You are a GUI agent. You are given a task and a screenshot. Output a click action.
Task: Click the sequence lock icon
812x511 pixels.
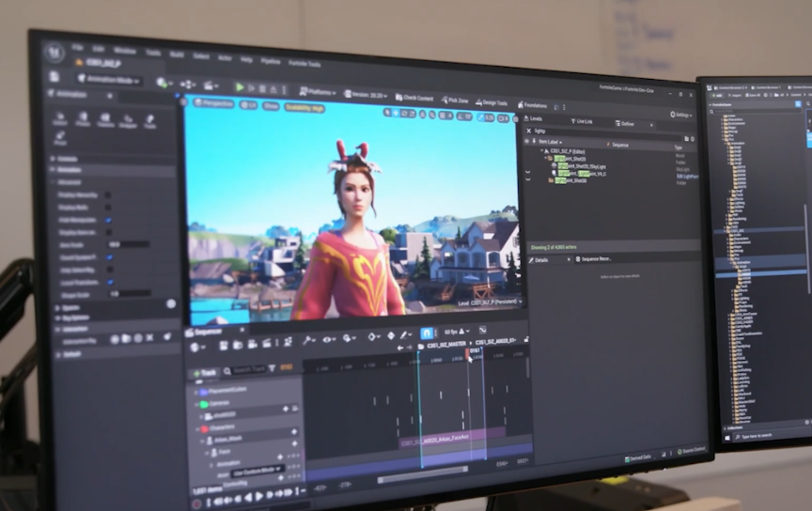point(526,340)
